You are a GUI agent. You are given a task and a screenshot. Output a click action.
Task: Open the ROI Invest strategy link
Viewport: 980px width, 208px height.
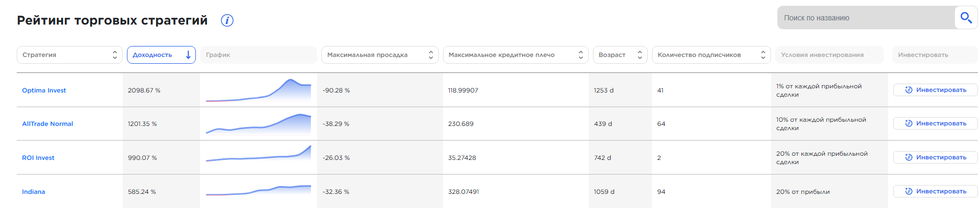tap(38, 158)
